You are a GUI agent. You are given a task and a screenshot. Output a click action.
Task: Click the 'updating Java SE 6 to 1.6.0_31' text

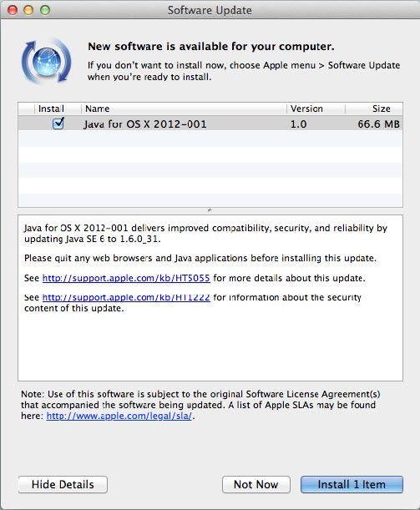(x=93, y=239)
